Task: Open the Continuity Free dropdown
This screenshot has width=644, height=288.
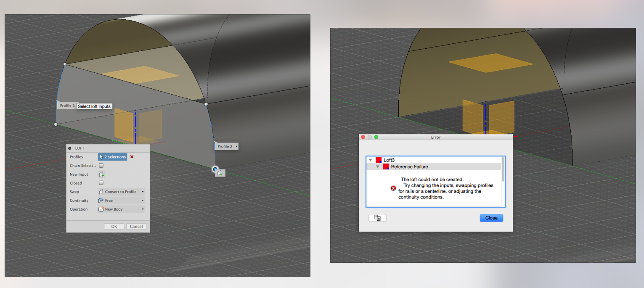Action: [x=122, y=201]
